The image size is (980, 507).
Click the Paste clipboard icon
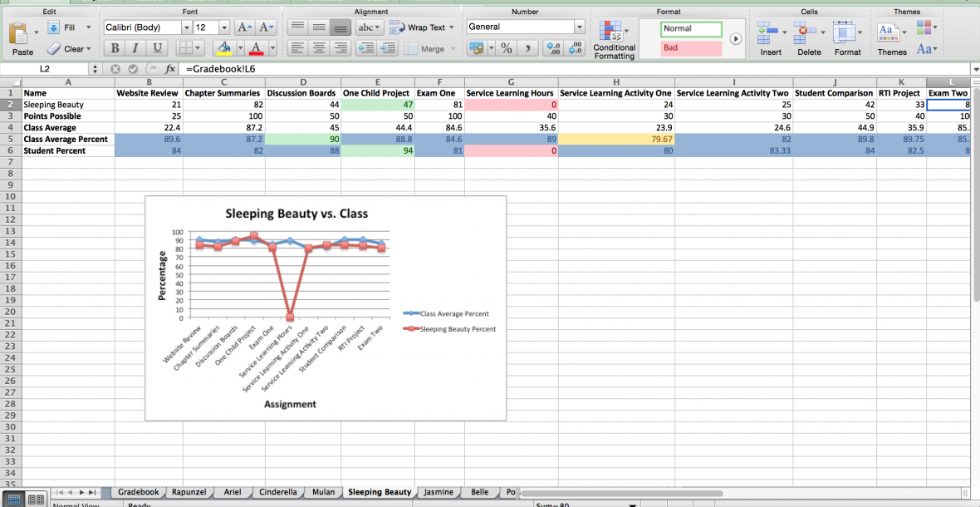(x=18, y=34)
